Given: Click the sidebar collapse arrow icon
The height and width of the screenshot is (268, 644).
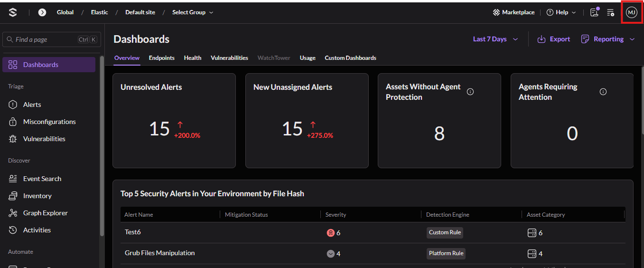Looking at the screenshot, I should click(42, 12).
